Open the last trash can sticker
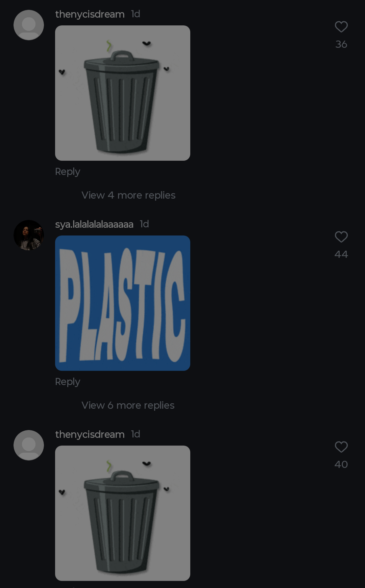The height and width of the screenshot is (588, 365). point(123,513)
